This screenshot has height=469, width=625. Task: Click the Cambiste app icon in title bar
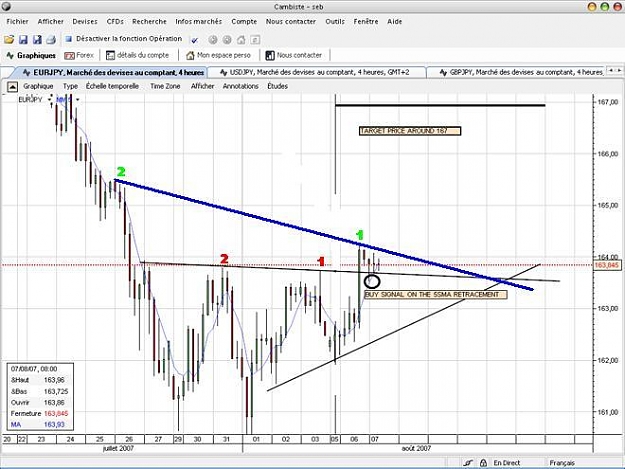pyautogui.click(x=6, y=6)
